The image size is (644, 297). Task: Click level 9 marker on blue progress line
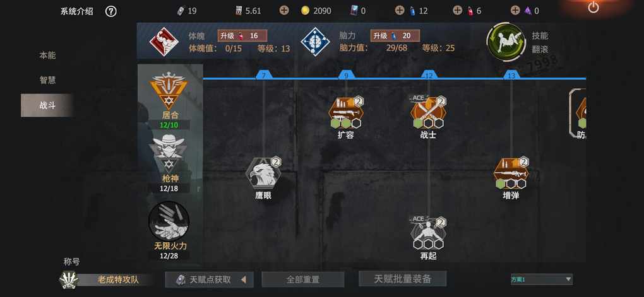click(x=346, y=76)
